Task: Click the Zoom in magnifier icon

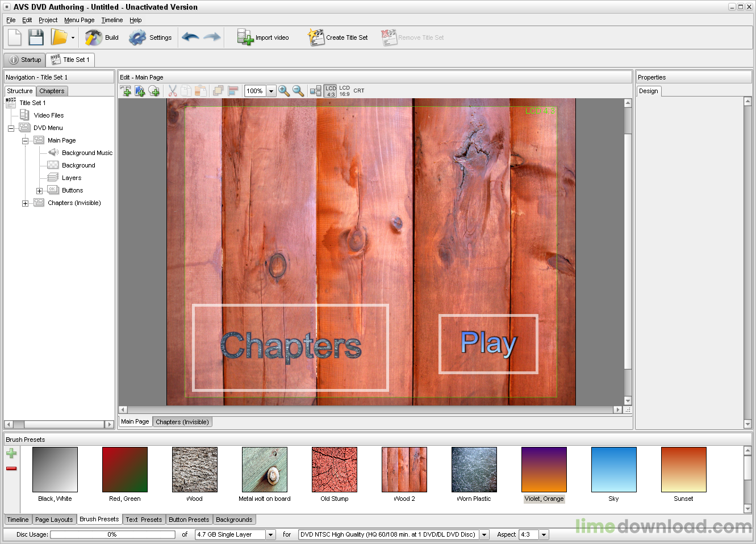Action: tap(284, 91)
